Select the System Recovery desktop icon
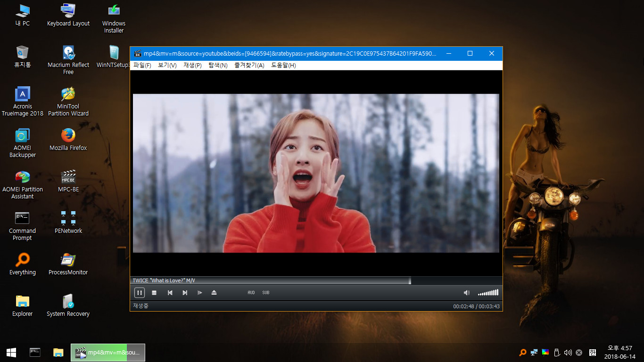Screen dimensions: 644x362 tap(68, 305)
